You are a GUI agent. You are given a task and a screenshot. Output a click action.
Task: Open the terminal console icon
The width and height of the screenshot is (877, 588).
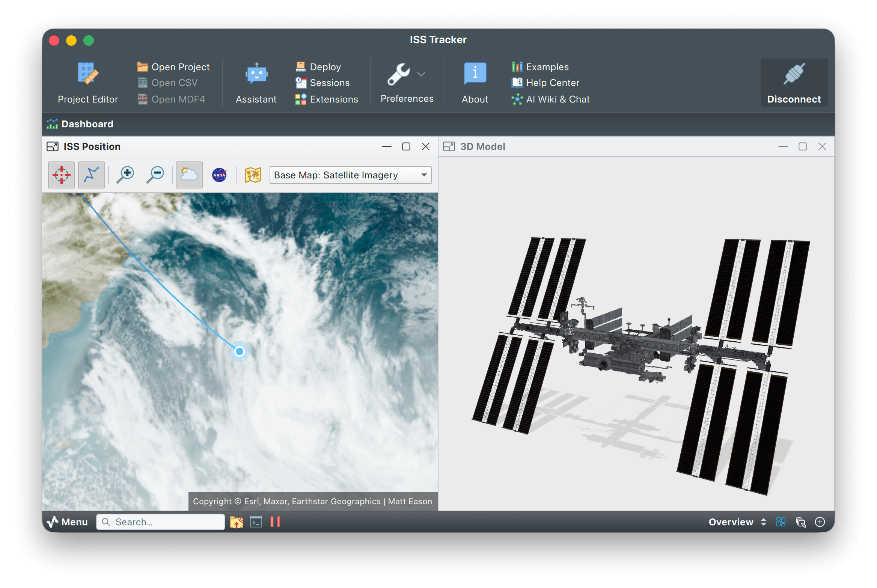click(256, 522)
